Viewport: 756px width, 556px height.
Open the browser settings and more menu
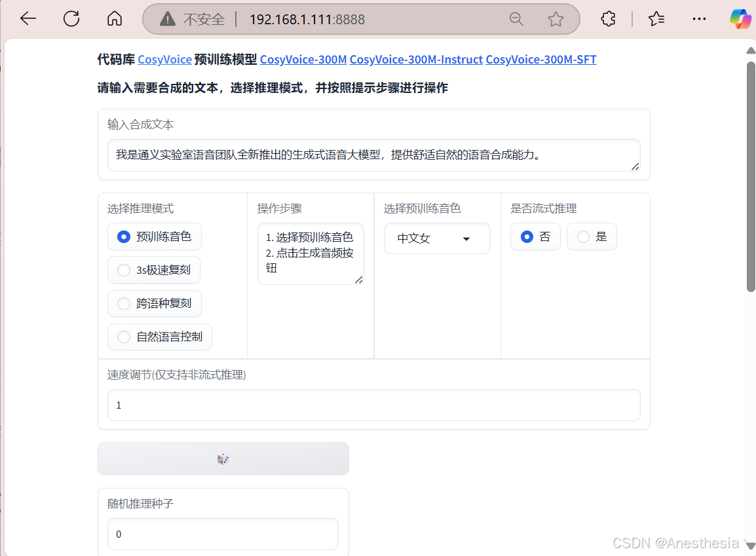pyautogui.click(x=699, y=19)
